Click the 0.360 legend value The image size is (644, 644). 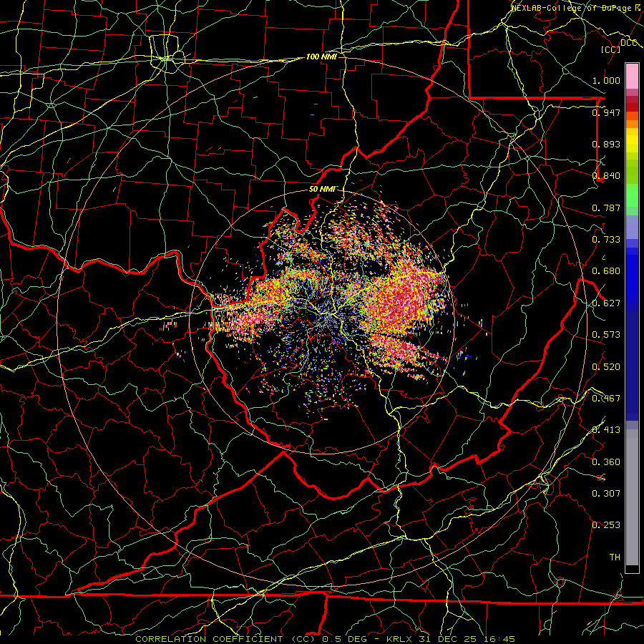point(606,462)
